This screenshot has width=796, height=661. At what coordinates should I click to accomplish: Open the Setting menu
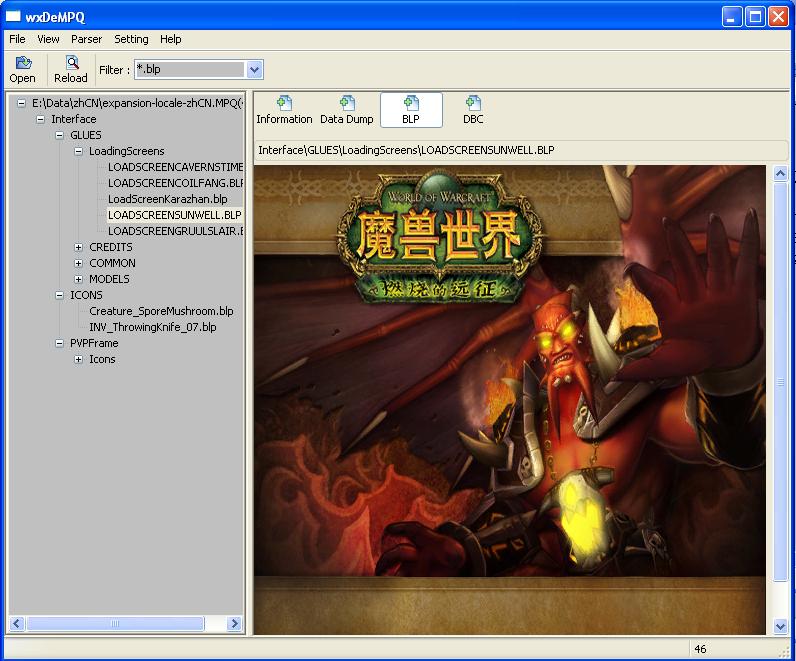tap(131, 39)
